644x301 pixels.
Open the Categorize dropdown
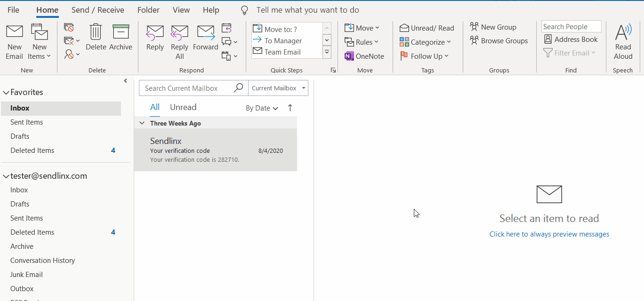(x=425, y=42)
